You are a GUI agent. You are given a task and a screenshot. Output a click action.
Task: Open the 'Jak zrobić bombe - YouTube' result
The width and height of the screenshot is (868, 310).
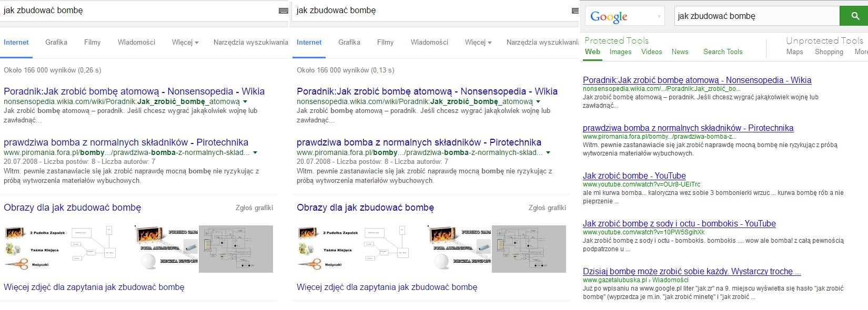(634, 175)
